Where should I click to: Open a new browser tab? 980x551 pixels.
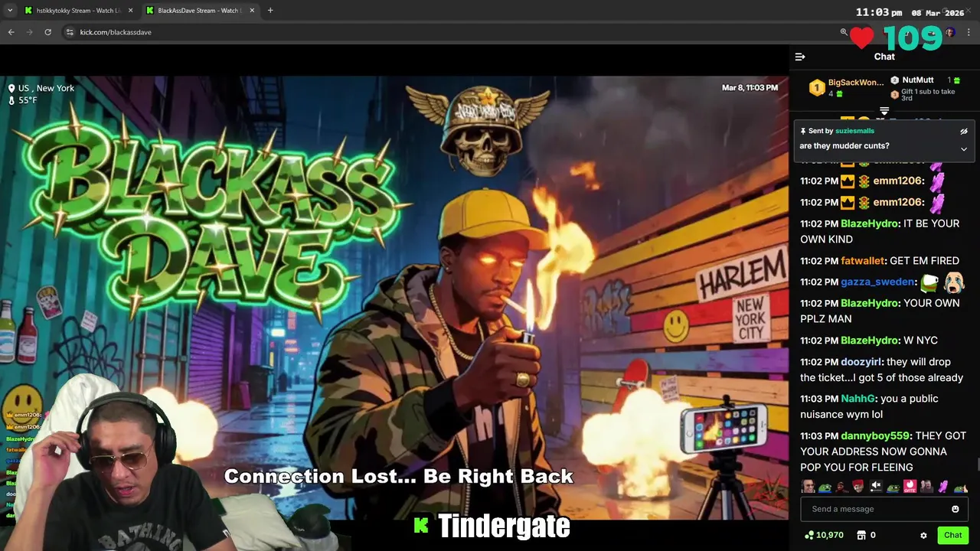pyautogui.click(x=270, y=11)
